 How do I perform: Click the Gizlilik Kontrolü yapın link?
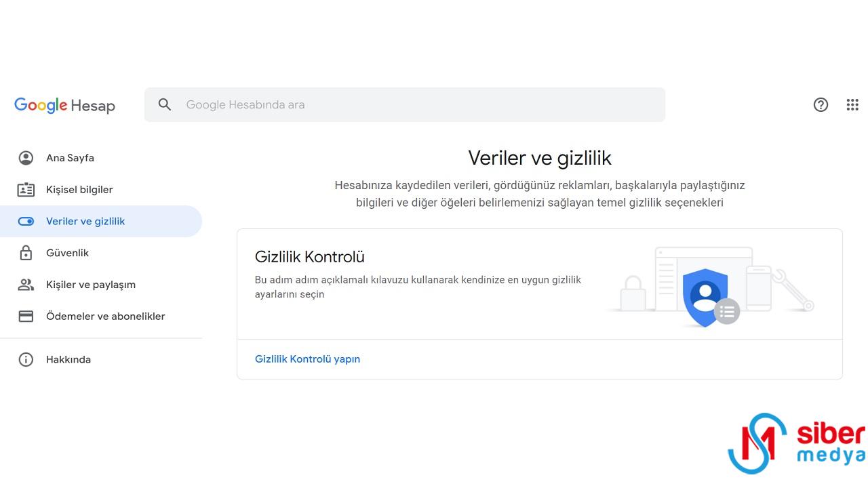(307, 359)
